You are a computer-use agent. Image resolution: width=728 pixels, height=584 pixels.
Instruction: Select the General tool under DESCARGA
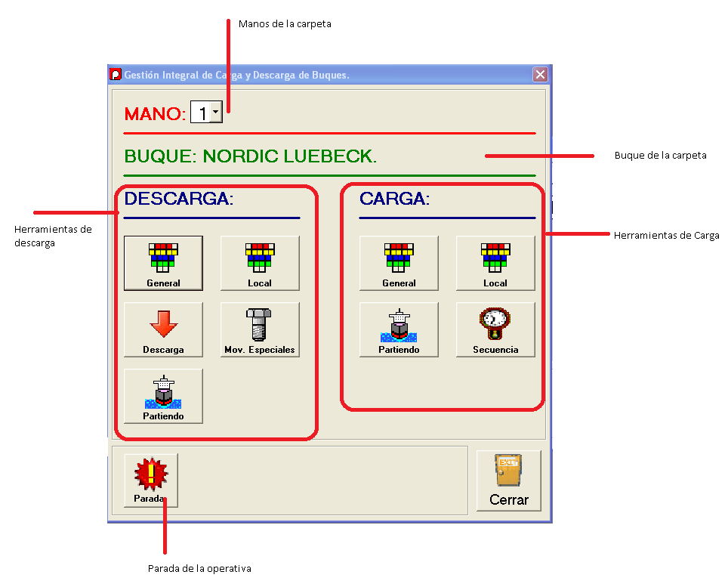click(x=163, y=263)
